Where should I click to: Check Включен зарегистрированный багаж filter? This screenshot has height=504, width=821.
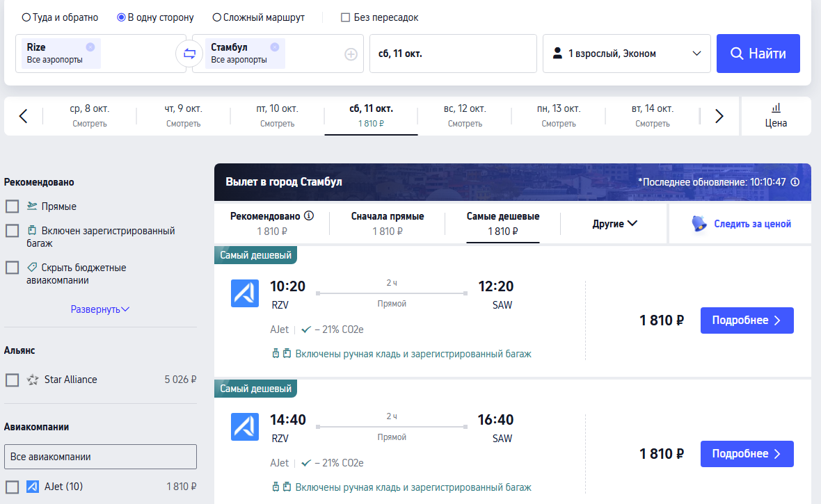click(x=12, y=231)
